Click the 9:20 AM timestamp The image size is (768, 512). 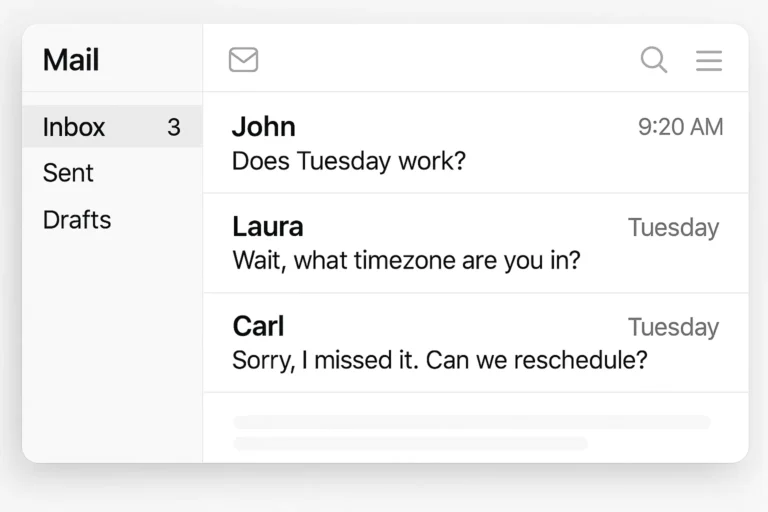680,127
